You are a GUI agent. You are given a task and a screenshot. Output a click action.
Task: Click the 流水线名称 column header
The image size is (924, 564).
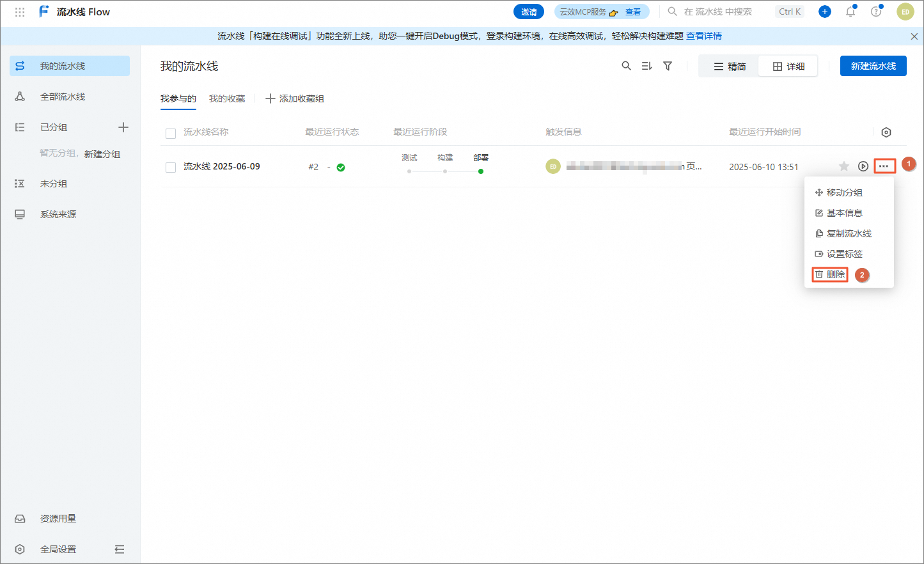click(x=206, y=132)
